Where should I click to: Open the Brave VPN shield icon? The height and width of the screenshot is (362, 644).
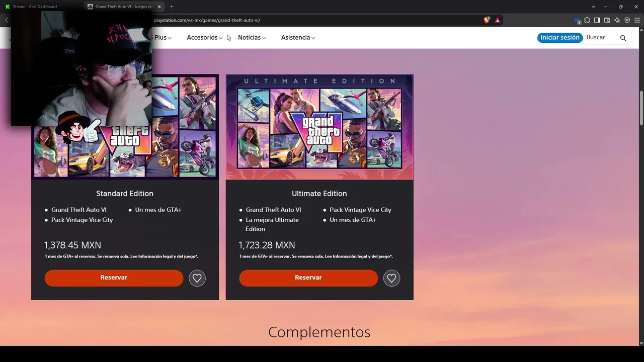click(x=627, y=20)
